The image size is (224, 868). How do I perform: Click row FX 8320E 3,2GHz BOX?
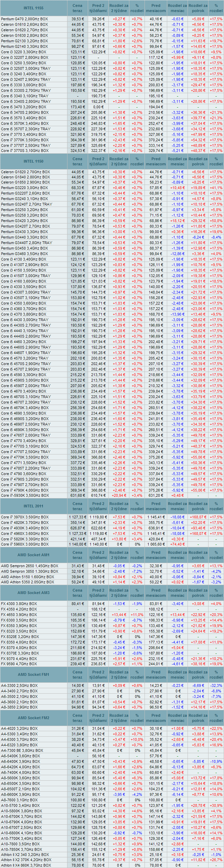tap(112, 637)
